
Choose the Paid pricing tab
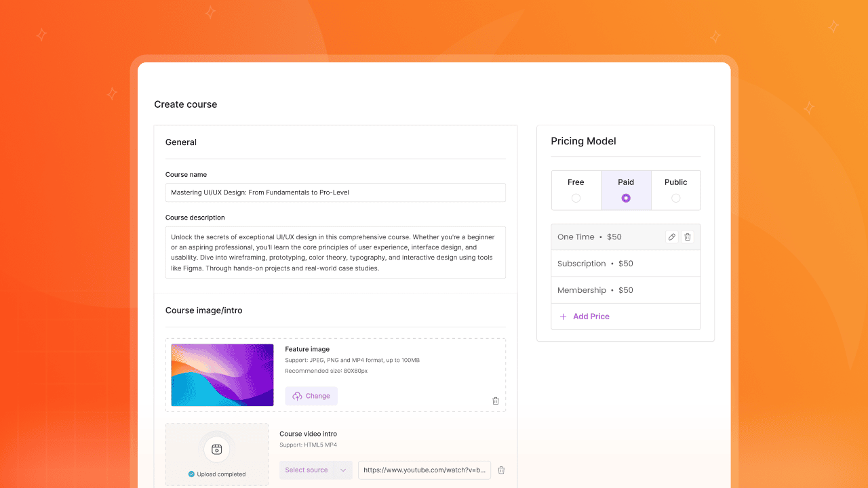(x=626, y=190)
